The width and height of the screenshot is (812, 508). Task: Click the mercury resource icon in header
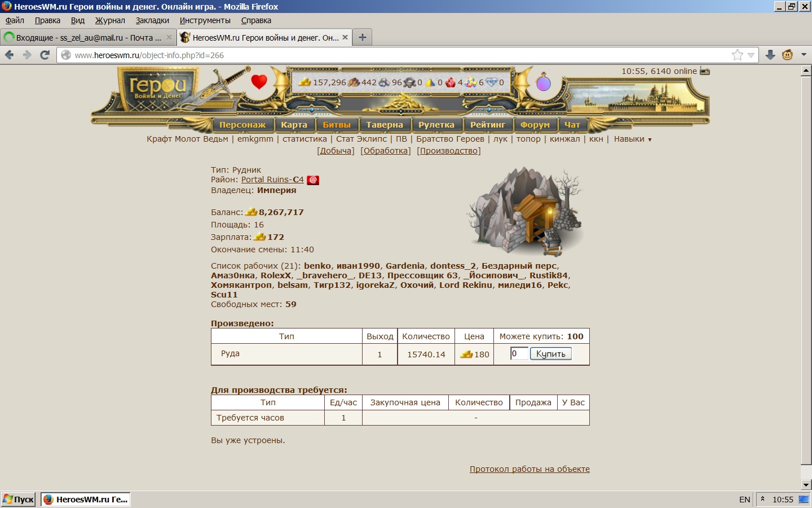(x=410, y=82)
